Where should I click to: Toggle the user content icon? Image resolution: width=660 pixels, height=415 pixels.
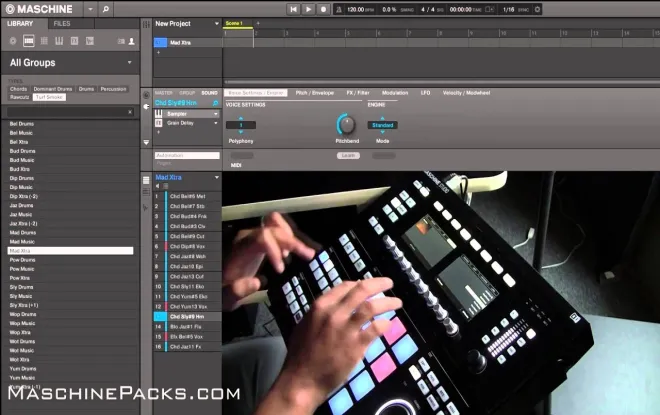(131, 41)
